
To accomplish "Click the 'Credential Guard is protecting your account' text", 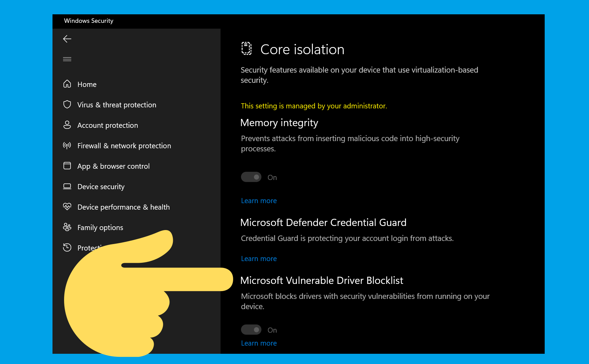I will (x=347, y=238).
